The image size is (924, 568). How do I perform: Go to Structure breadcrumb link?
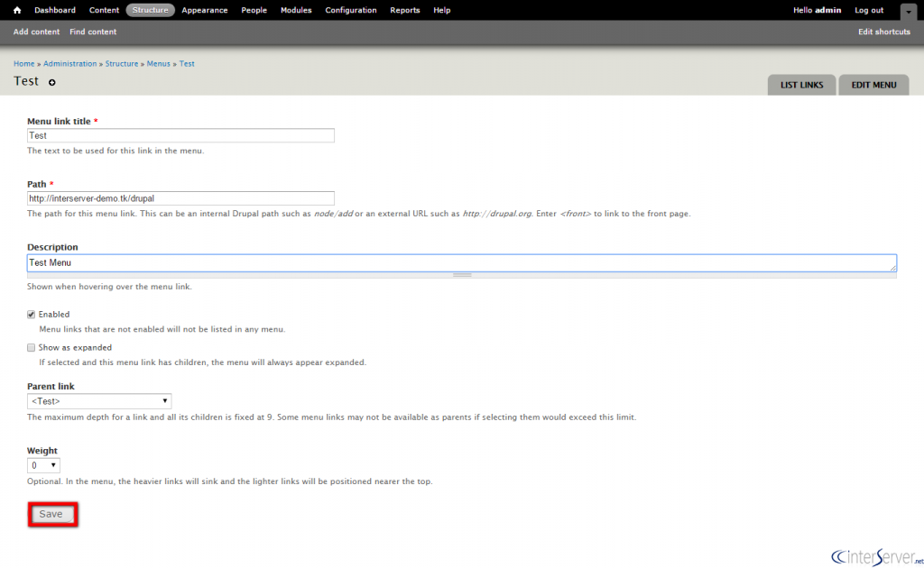coord(122,64)
